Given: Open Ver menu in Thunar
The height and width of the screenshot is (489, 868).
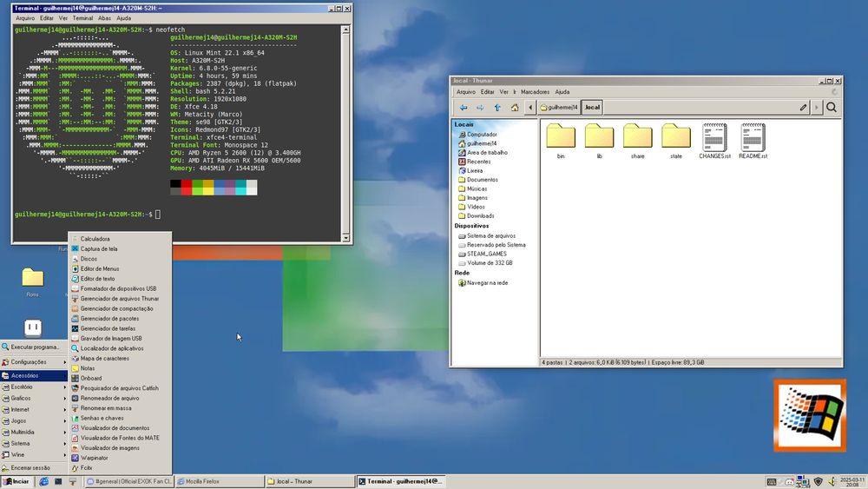Looking at the screenshot, I should [503, 92].
